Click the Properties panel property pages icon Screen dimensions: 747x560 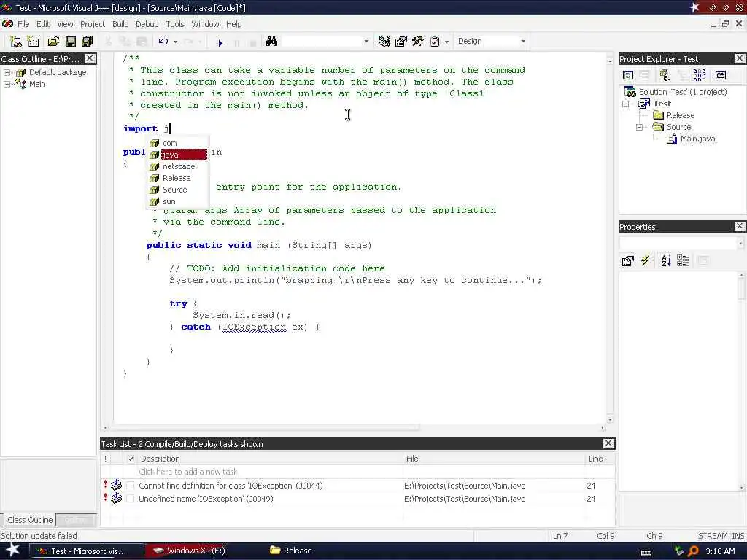628,260
